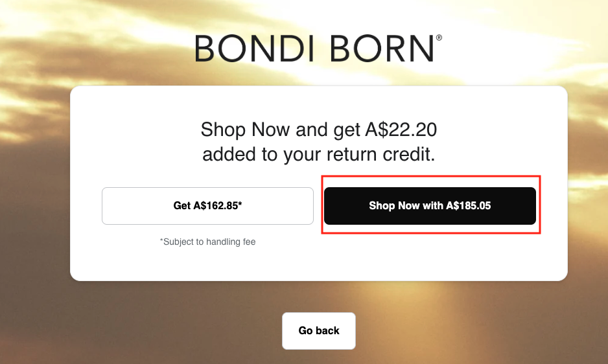Select the store credit option of A$185.05
This screenshot has width=608, height=364.
tap(430, 206)
